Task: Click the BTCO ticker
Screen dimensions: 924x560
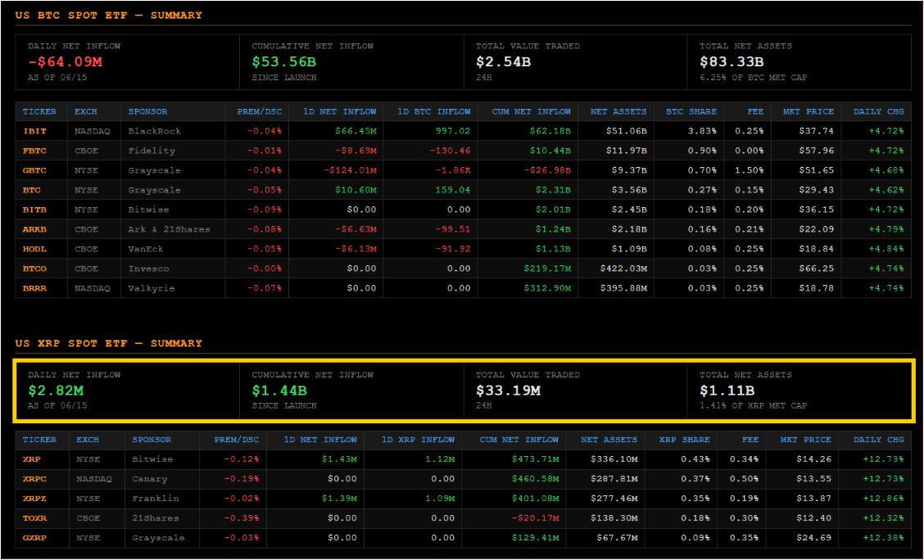Action: (34, 269)
